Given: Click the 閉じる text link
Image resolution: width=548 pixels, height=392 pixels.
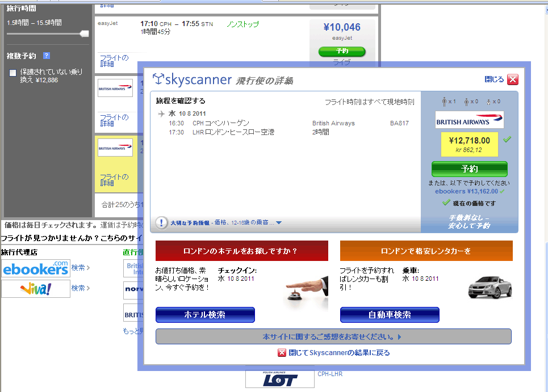Looking at the screenshot, I should tap(494, 79).
